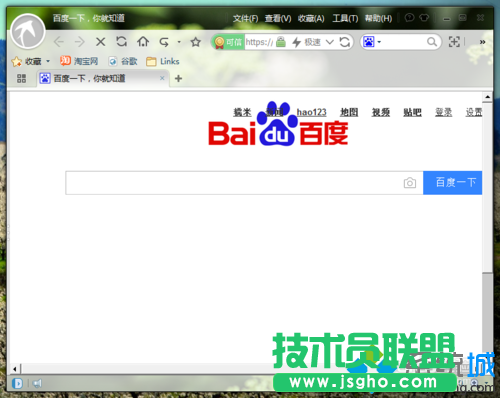Click the magnifier search icon
Viewport: 500px width, 398px height.
pos(432,42)
